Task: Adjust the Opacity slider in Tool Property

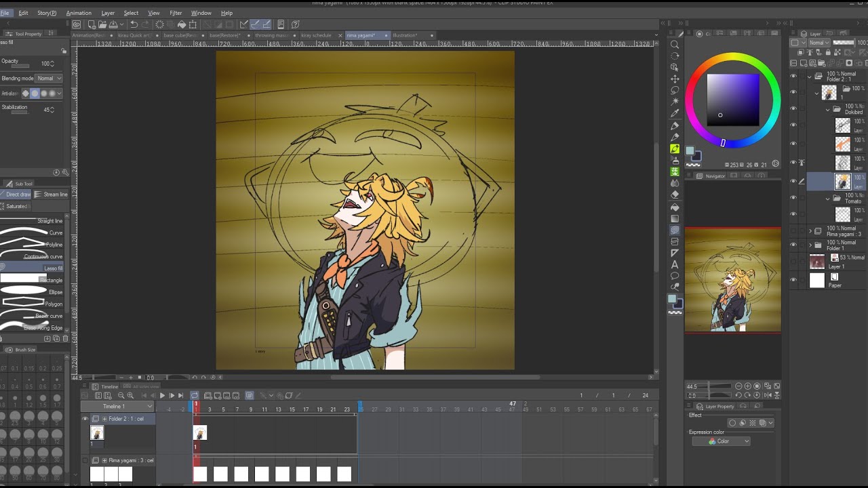Action: [20, 66]
